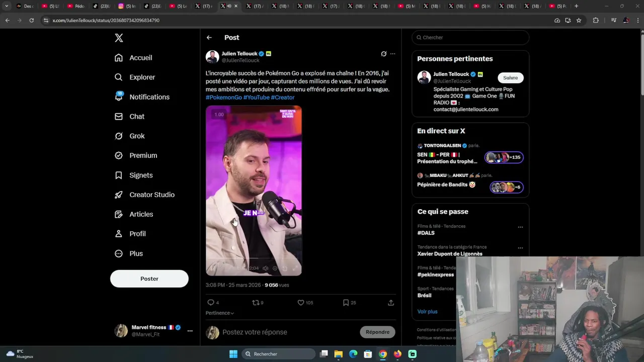Screen dimensions: 644x362
Task: Open the #Creator hashtag
Action: coord(283,98)
